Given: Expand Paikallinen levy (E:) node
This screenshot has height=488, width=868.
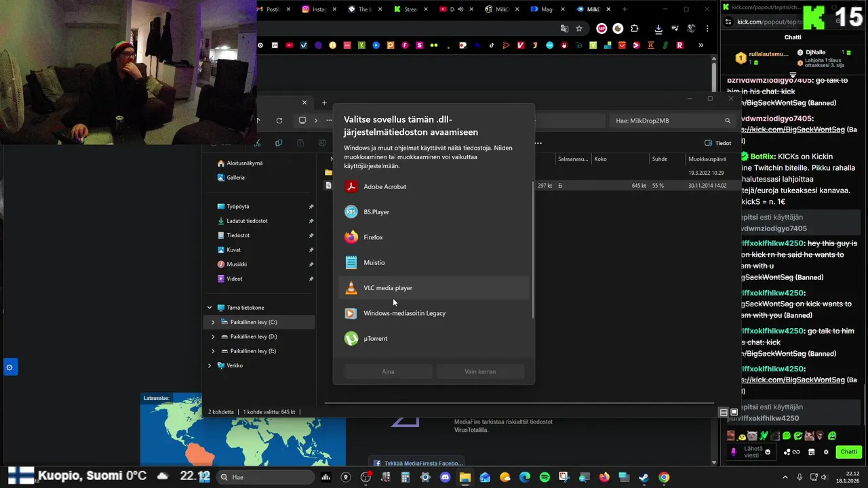Looking at the screenshot, I should 214,351.
